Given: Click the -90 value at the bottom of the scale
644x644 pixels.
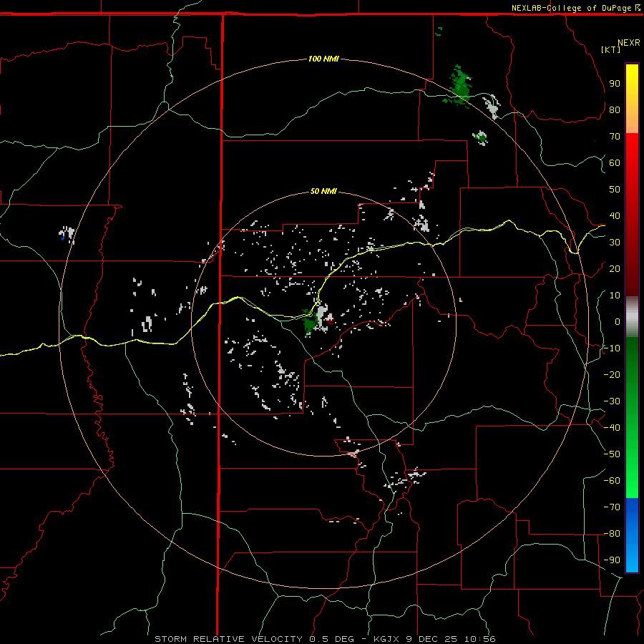Looking at the screenshot, I should [612, 560].
